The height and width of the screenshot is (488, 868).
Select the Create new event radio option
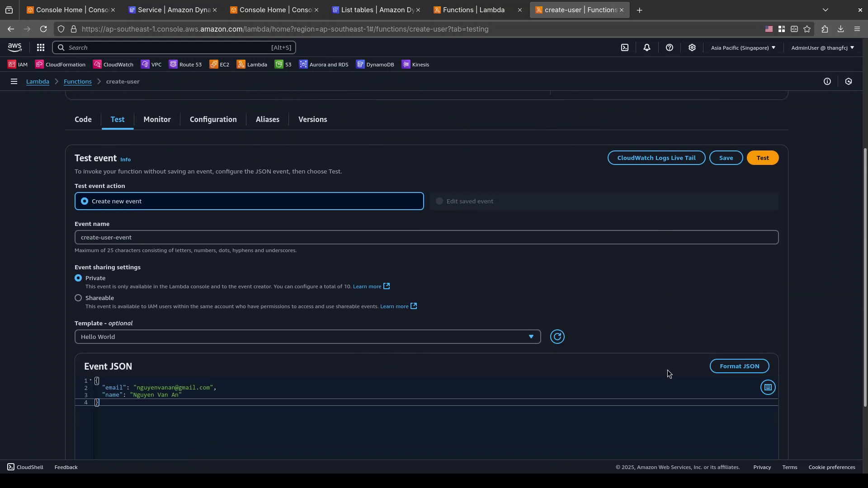click(x=249, y=201)
